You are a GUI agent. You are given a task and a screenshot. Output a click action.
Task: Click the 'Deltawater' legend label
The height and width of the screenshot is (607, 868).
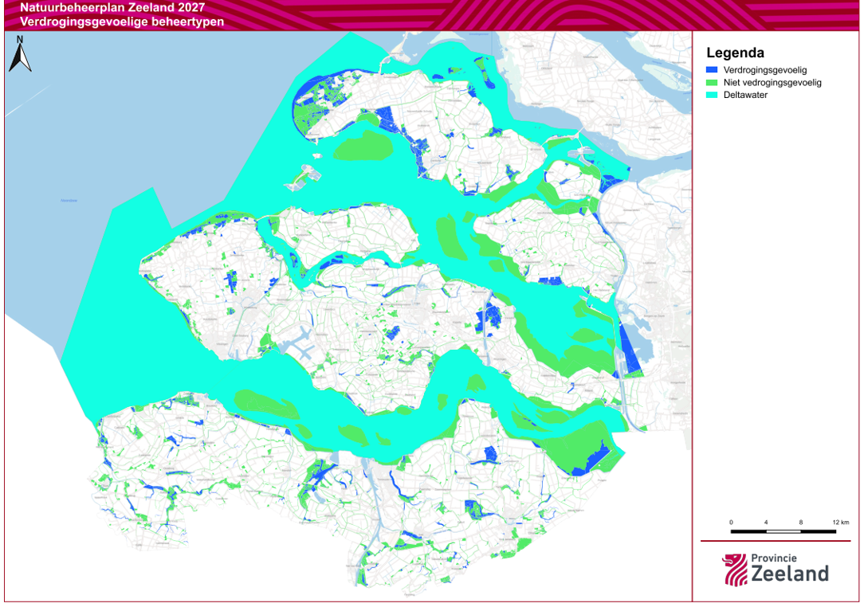click(x=745, y=95)
